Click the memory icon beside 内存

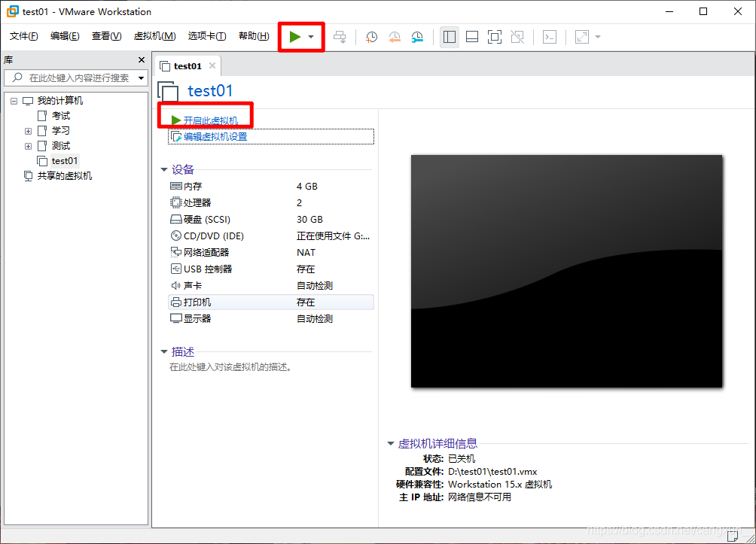176,186
